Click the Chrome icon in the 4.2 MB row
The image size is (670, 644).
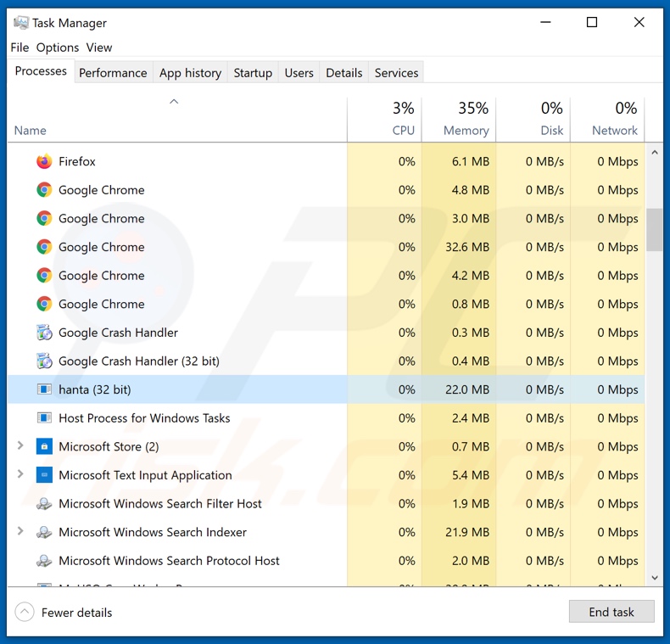(44, 276)
